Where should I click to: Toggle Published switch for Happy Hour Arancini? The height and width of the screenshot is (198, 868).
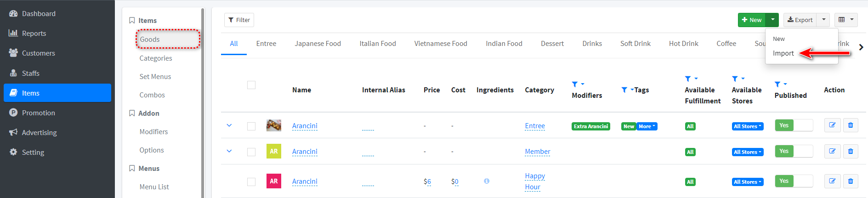click(x=794, y=181)
